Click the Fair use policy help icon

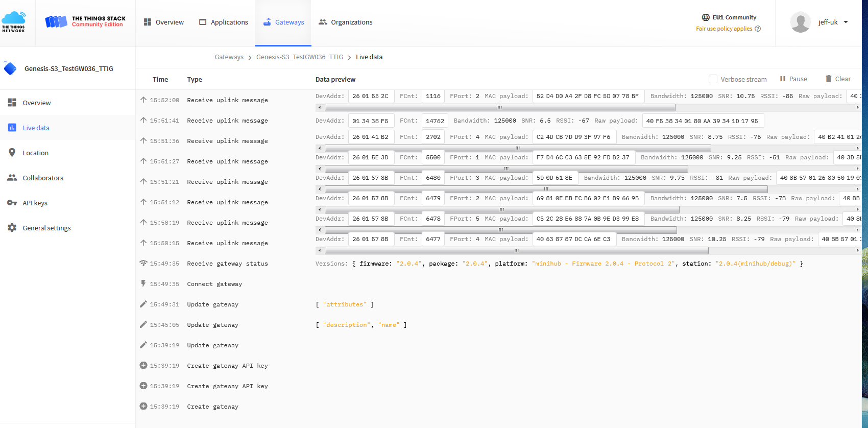coord(758,29)
